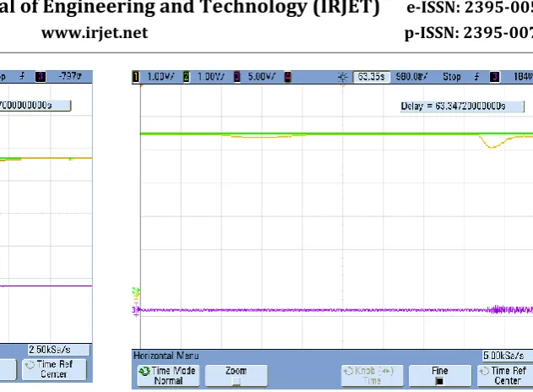The height and width of the screenshot is (392, 533).
Task: Click channel 1 yellow indicator
Action: [136, 77]
